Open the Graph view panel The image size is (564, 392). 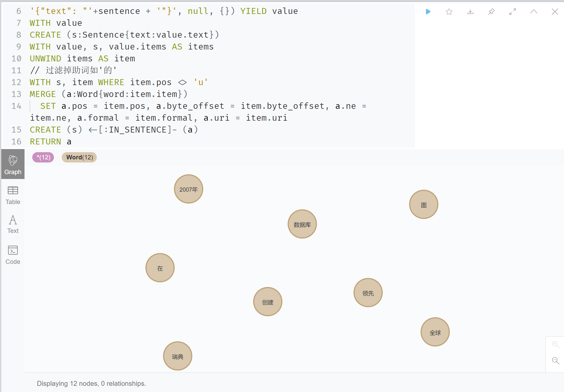coord(13,164)
